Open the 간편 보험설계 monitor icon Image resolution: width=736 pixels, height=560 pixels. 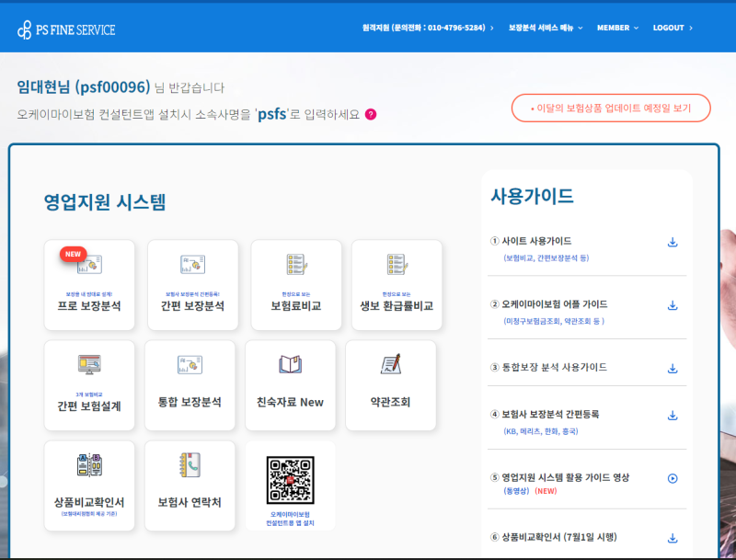click(89, 364)
